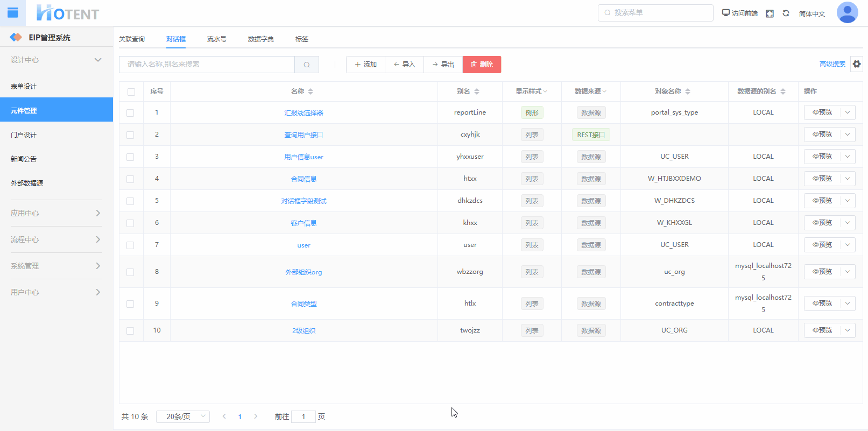This screenshot has width=868, height=431.
Task: Open the 合同信息 name link
Action: click(x=304, y=179)
